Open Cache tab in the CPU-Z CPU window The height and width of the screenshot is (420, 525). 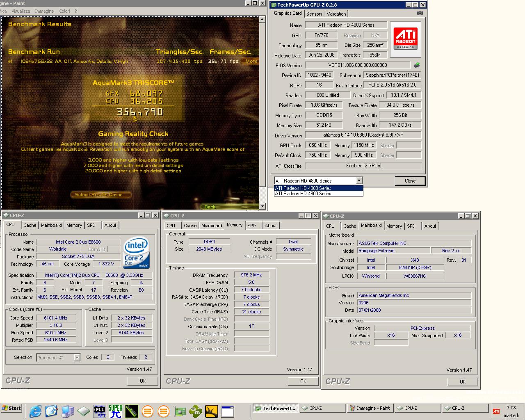30,225
